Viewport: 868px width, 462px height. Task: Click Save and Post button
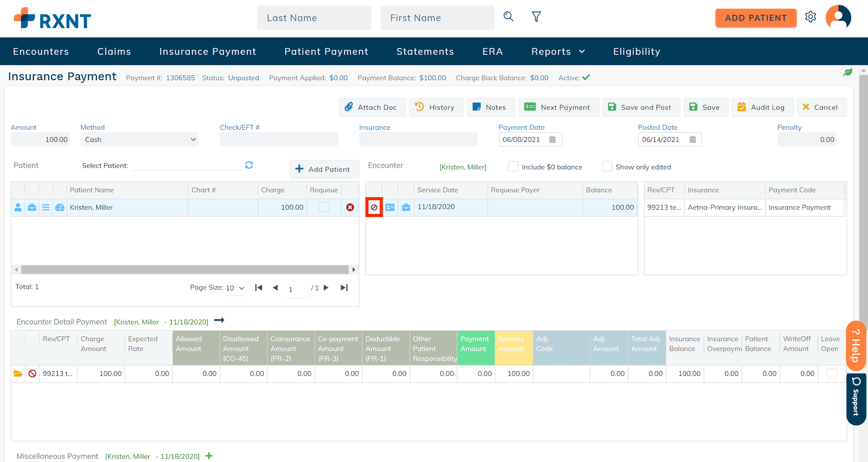pyautogui.click(x=641, y=107)
